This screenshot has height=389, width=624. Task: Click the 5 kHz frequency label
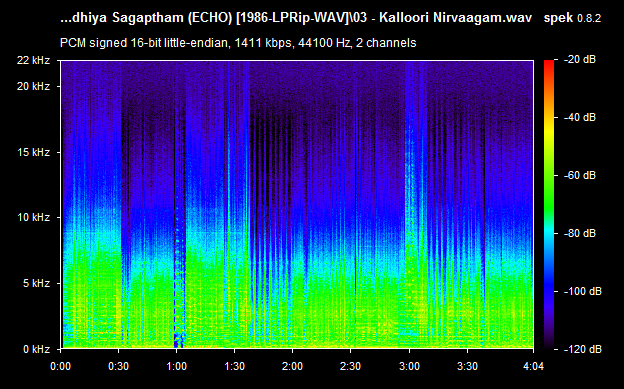(x=36, y=283)
